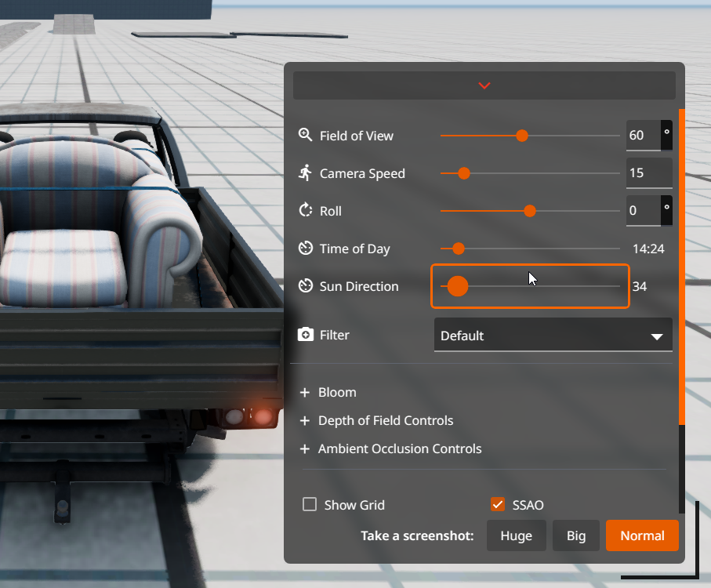Click the Time of Day slider handle
Image resolution: width=711 pixels, height=588 pixels.
[459, 249]
